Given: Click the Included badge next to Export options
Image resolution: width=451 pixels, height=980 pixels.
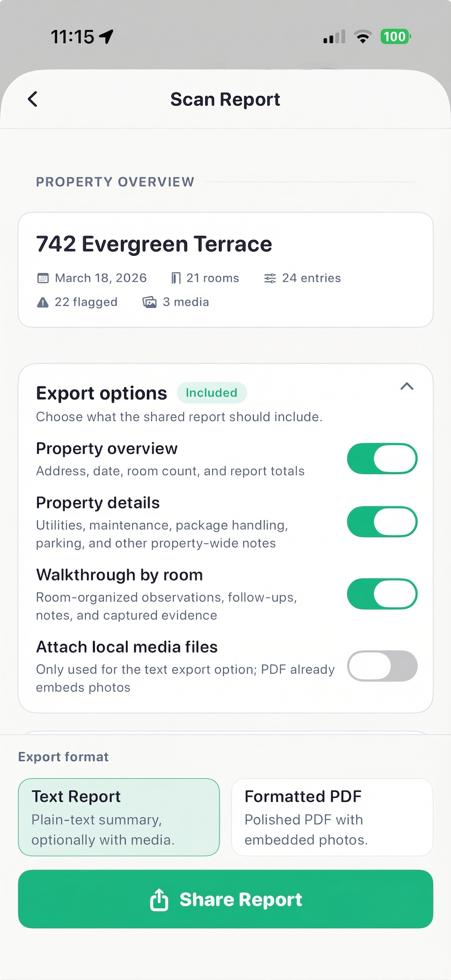Looking at the screenshot, I should [x=212, y=393].
